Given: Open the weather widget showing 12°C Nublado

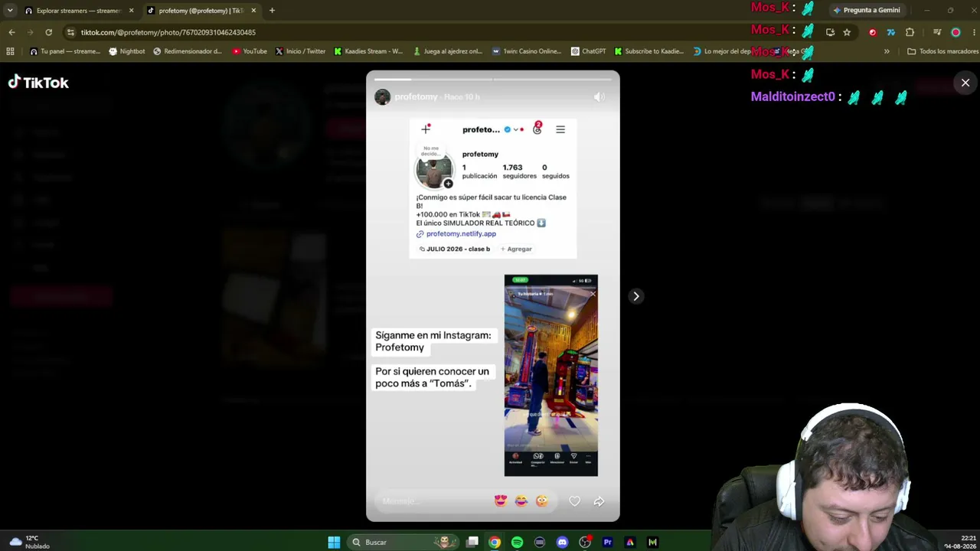Looking at the screenshot, I should 29,543.
